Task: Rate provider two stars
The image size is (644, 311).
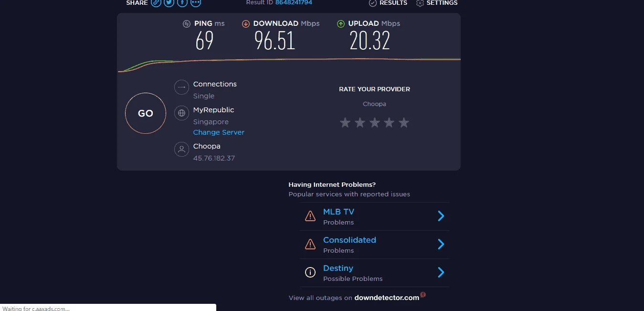Action: [x=360, y=123]
